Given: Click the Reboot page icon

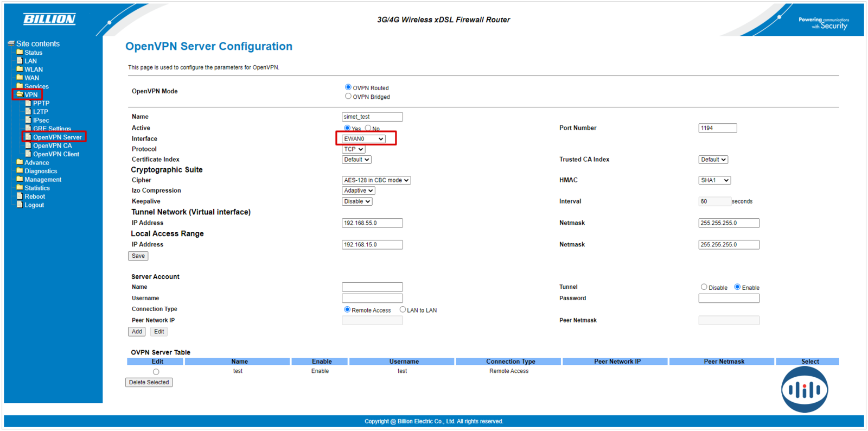Looking at the screenshot, I should click(x=20, y=197).
